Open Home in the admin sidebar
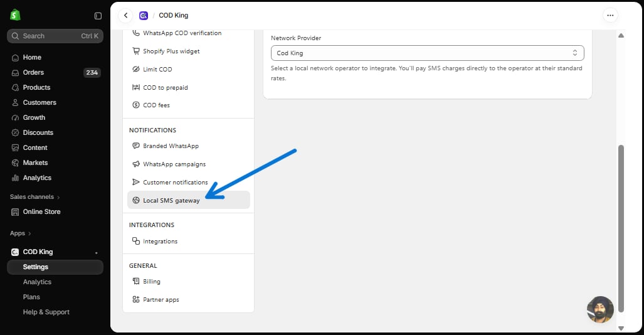The image size is (644, 335). (32, 57)
